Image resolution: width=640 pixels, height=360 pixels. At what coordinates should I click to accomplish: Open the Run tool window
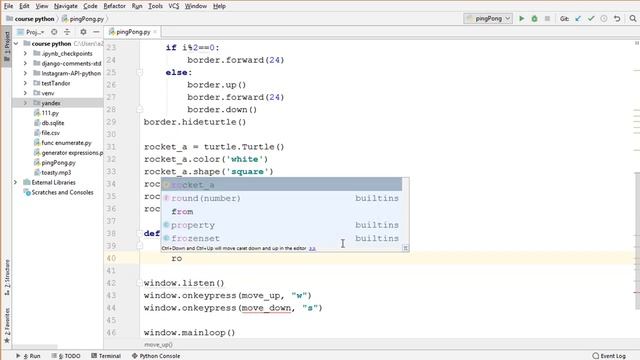(28, 356)
